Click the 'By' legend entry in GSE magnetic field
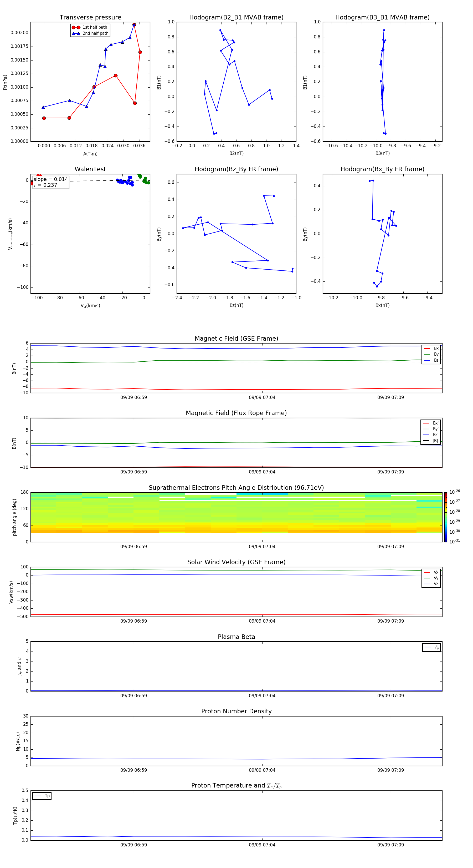Viewport: 473px width, 868px height. click(x=431, y=354)
